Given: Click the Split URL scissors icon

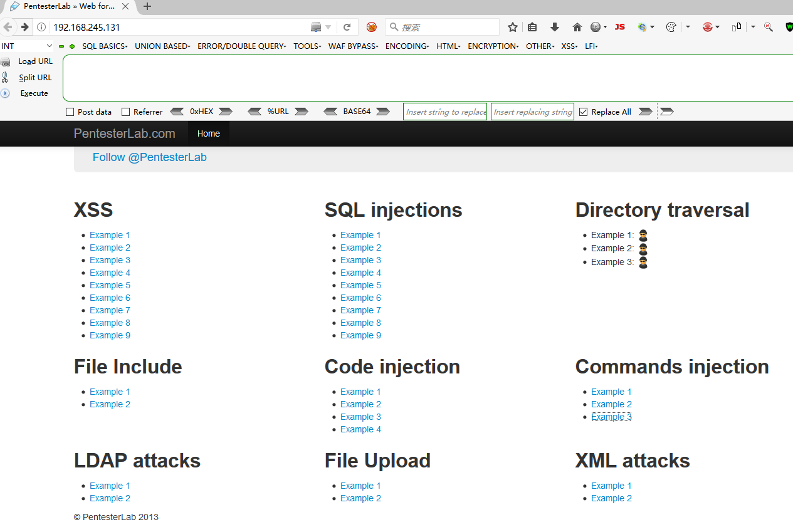Looking at the screenshot, I should 5,77.
